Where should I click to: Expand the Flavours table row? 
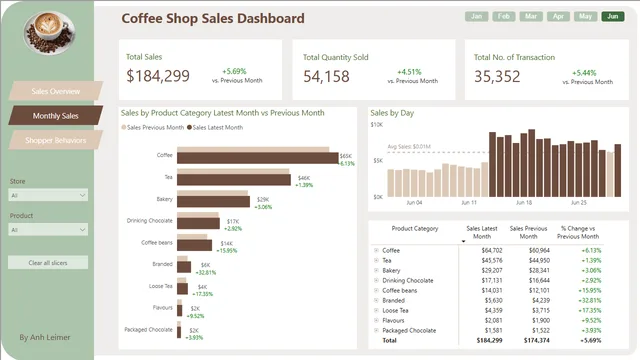click(376, 320)
